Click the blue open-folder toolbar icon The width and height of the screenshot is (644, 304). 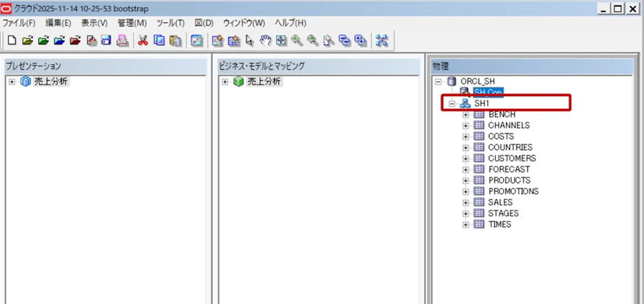click(x=59, y=41)
